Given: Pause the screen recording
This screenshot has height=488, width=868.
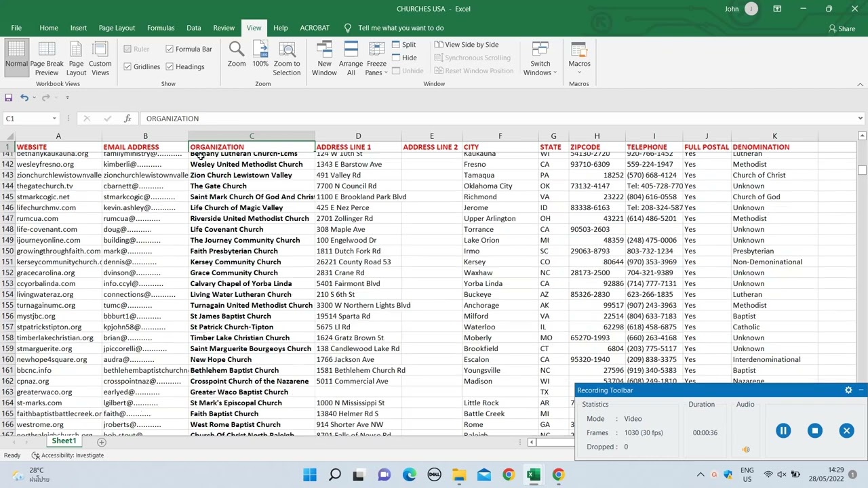Looking at the screenshot, I should pyautogui.click(x=783, y=431).
